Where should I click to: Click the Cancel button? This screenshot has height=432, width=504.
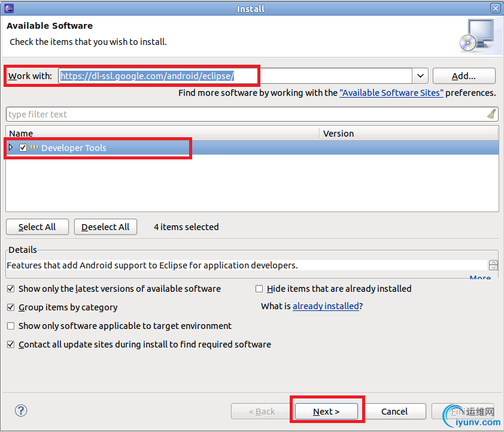394,412
